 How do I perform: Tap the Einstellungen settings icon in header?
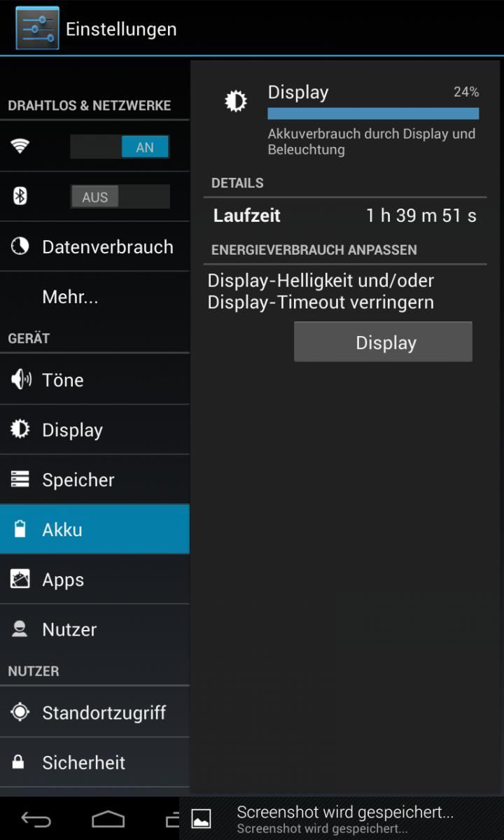(37, 28)
